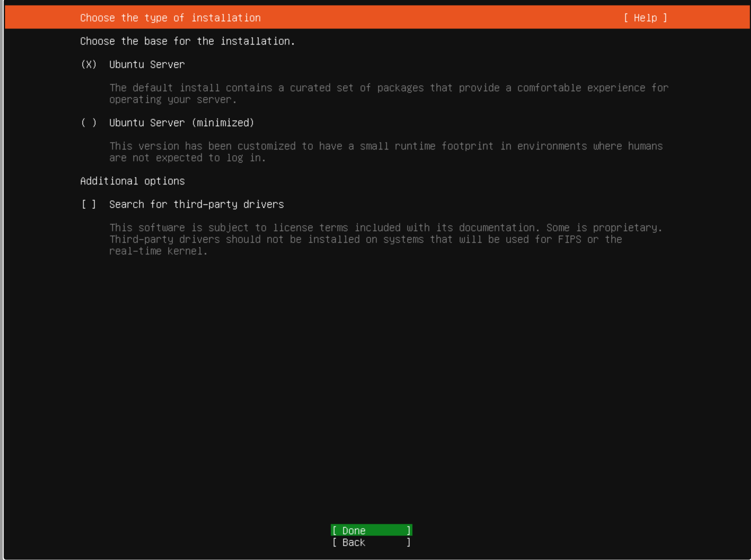Enable the third-party drivers checkbox
Image resolution: width=751 pixels, height=560 pixels.
88,204
